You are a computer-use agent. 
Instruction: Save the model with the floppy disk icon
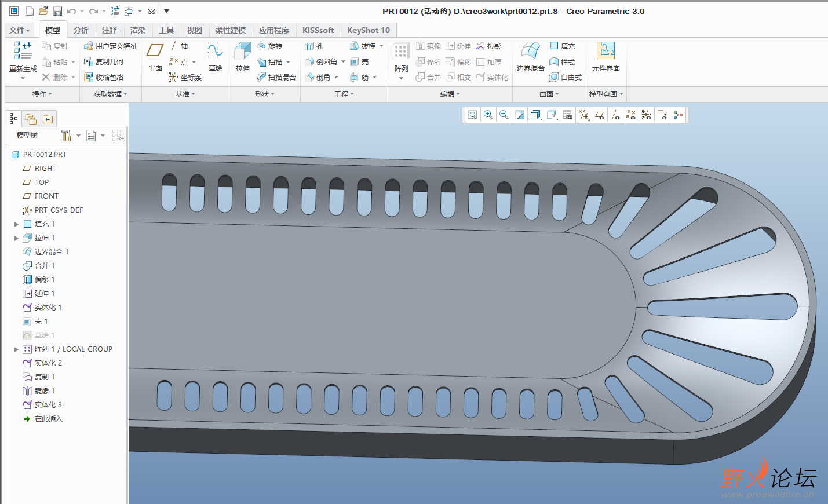pyautogui.click(x=57, y=11)
